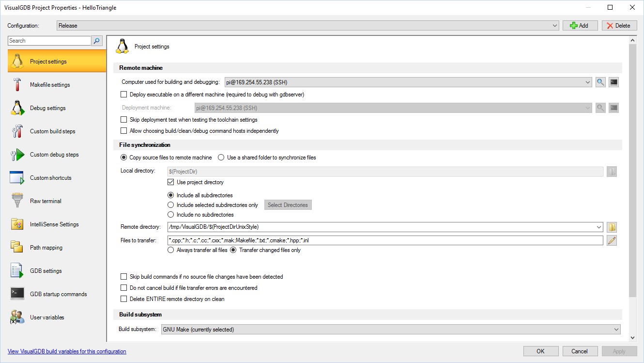This screenshot has height=363, width=644.
Task: Select Copy source files to remote machine
Action: click(x=124, y=158)
